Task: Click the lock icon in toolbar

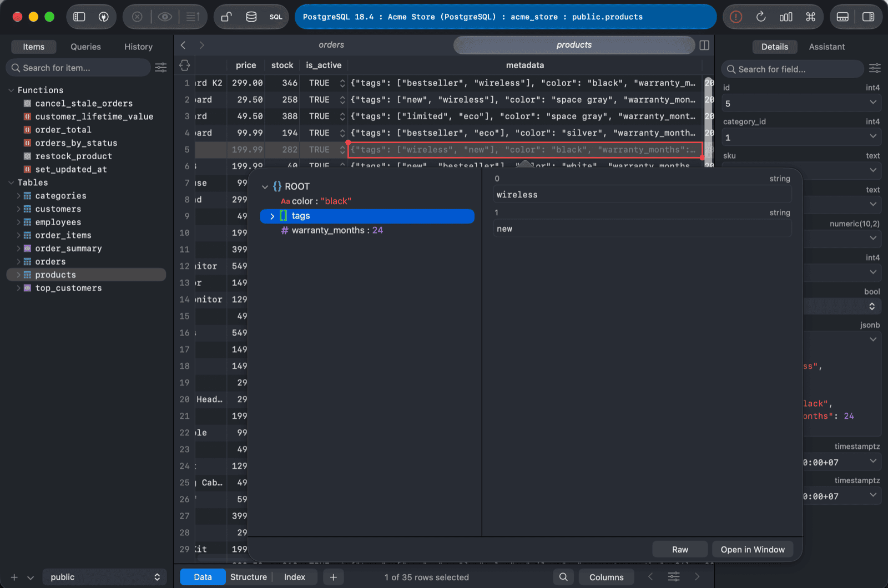Action: coord(226,17)
